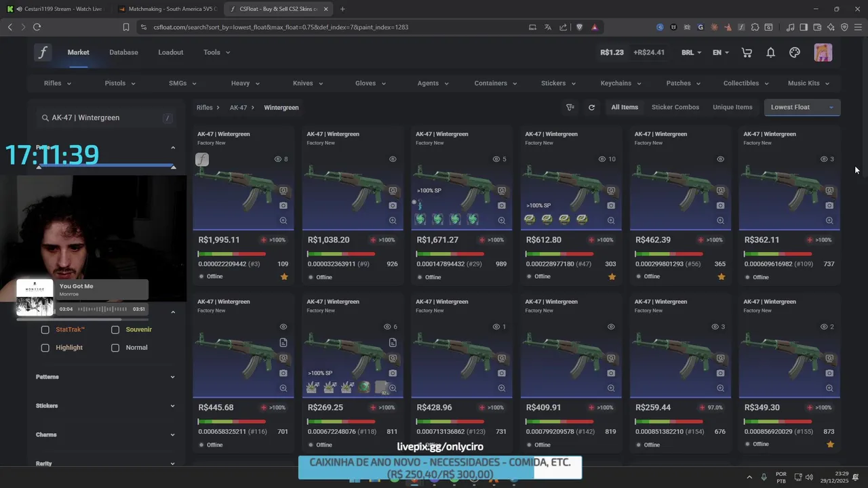Screen dimensions: 868x488
Task: Bookmark this page in address bar
Action: (125, 27)
